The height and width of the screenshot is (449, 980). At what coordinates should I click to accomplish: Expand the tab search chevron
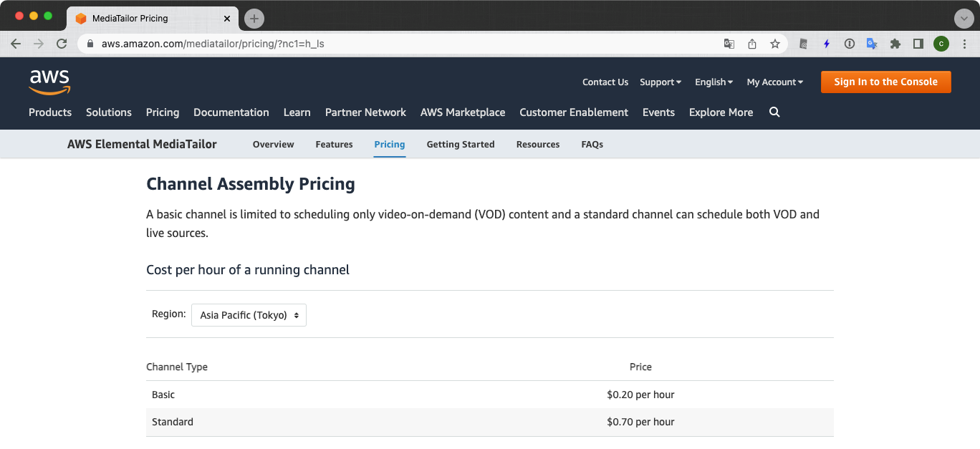click(x=964, y=19)
